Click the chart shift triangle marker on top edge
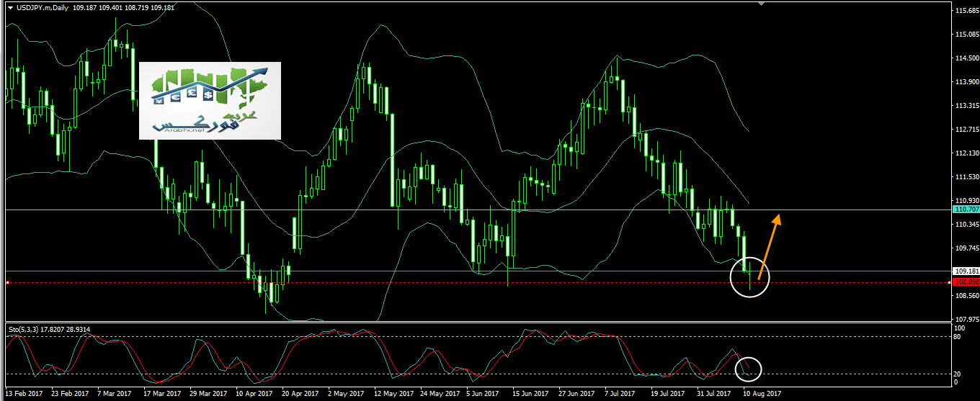The width and height of the screenshot is (980, 401). click(759, 4)
